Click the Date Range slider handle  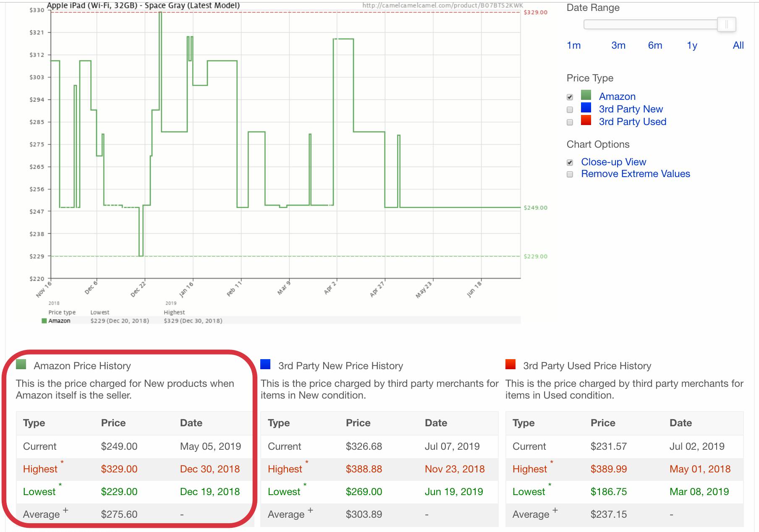(727, 24)
